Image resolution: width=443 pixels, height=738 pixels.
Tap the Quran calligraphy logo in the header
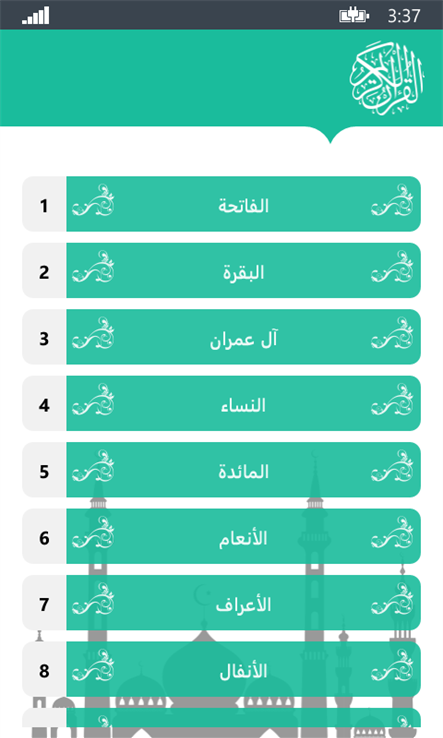(386, 78)
